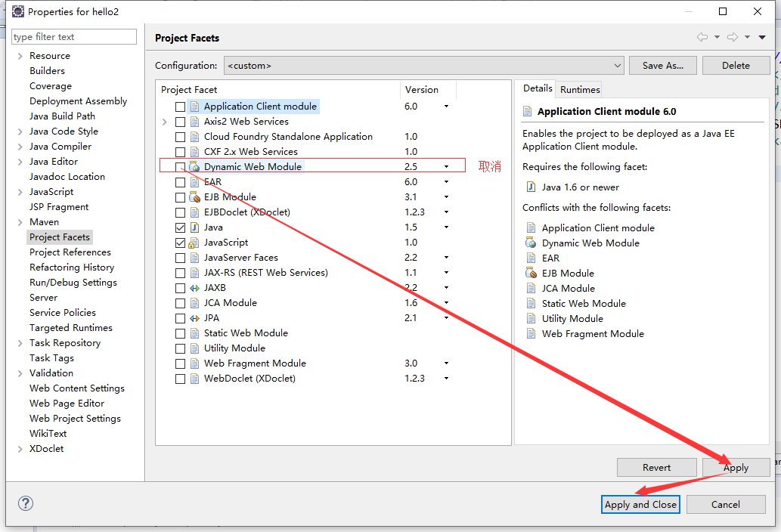Check the WebDoclet (XDoclet) checkbox
781x532 pixels.
pyautogui.click(x=180, y=379)
